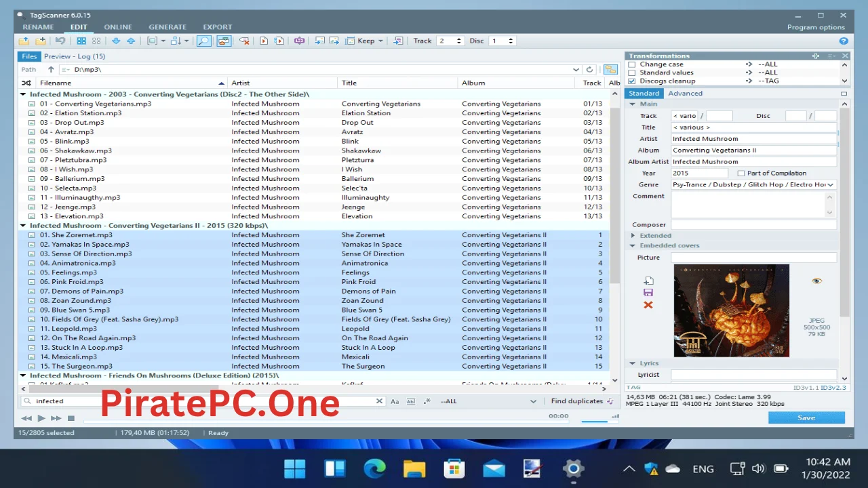The width and height of the screenshot is (868, 488).
Task: Collapse Friends On Mushrooms folder group
Action: tap(24, 375)
